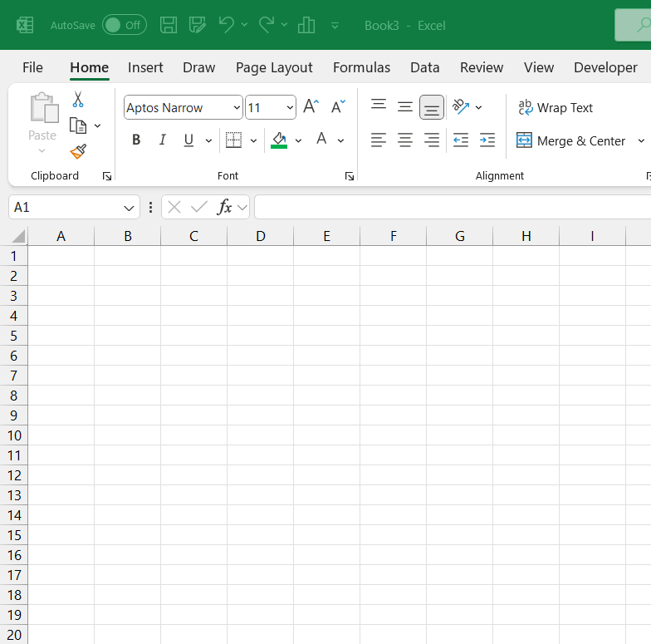Apply Top Align to cells
Image resolution: width=651 pixels, height=644 pixels.
pyautogui.click(x=379, y=106)
